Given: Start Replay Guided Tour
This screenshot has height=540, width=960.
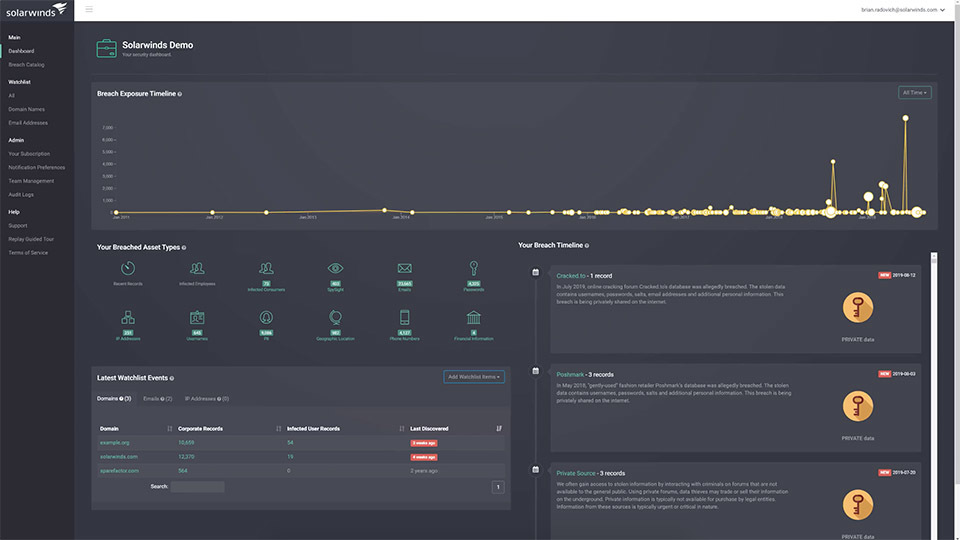Looking at the screenshot, I should coord(31,239).
